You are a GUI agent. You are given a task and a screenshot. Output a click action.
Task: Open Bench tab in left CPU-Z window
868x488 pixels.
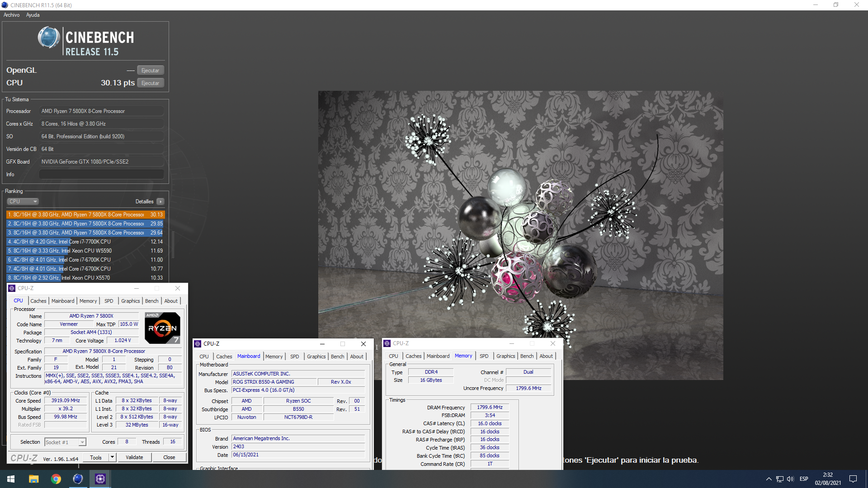(x=152, y=301)
